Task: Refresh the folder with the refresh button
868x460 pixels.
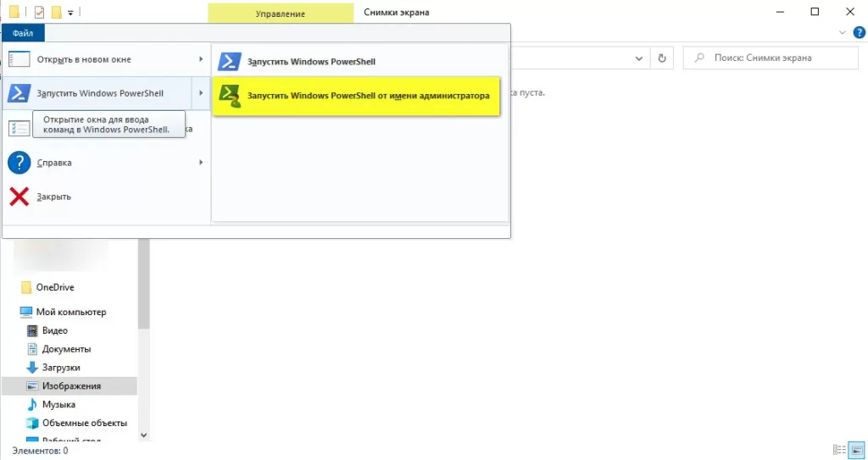Action: click(661, 58)
